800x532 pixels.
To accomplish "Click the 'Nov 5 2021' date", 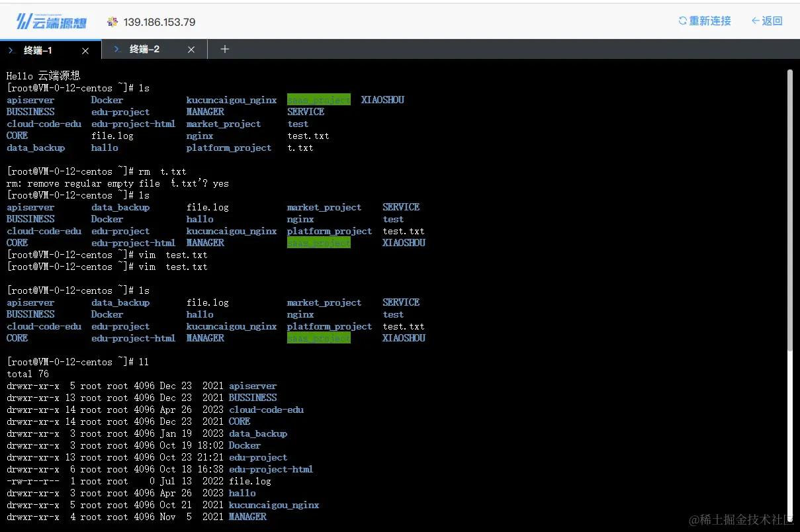I will pos(192,517).
